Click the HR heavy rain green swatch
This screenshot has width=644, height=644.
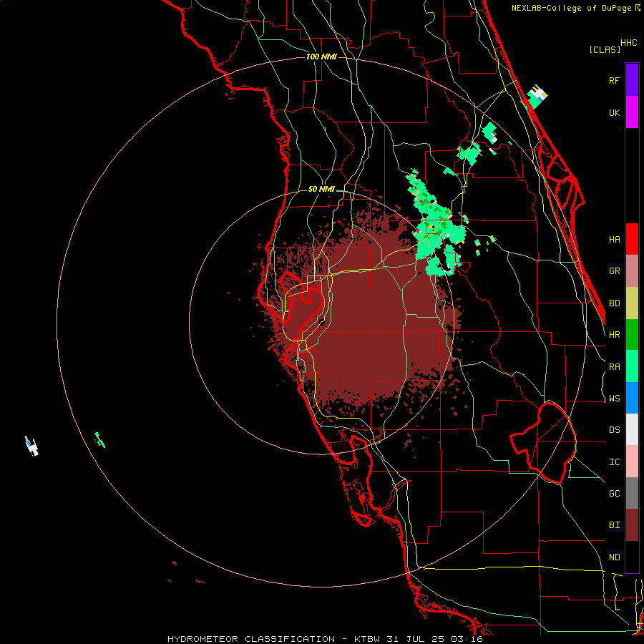tap(632, 335)
